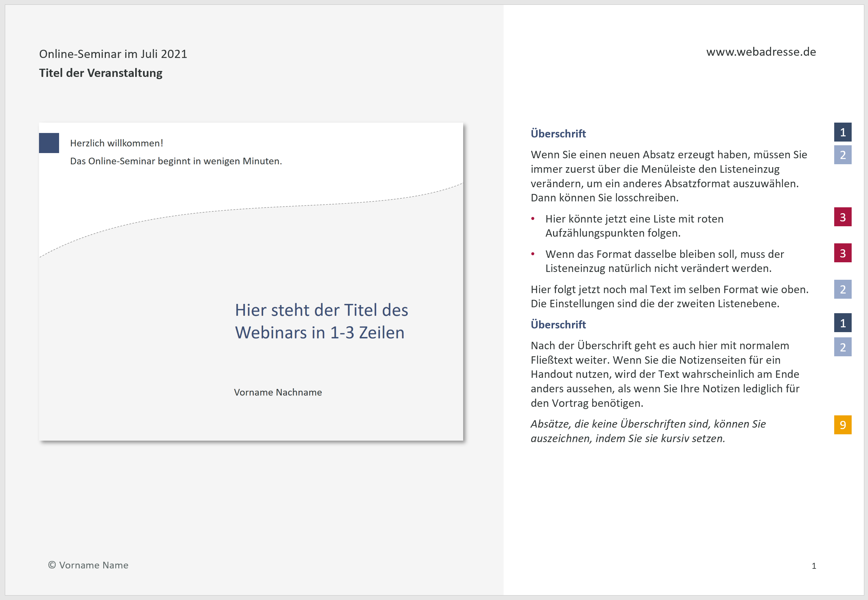
Task: Click the second 'Überschrift' heading
Action: (x=558, y=324)
